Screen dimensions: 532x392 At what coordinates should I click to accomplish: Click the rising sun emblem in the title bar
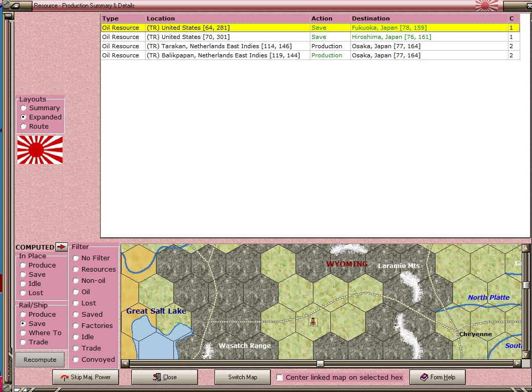point(486,6)
